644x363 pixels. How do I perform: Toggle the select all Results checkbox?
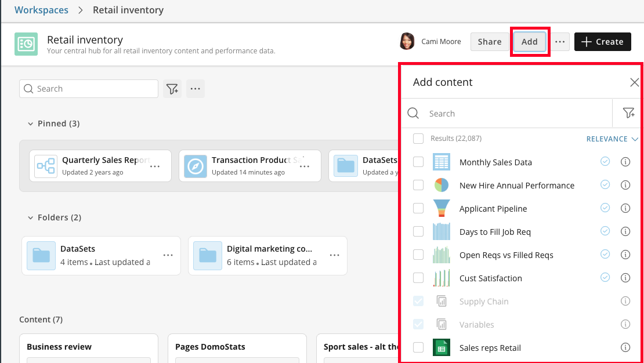[418, 139]
